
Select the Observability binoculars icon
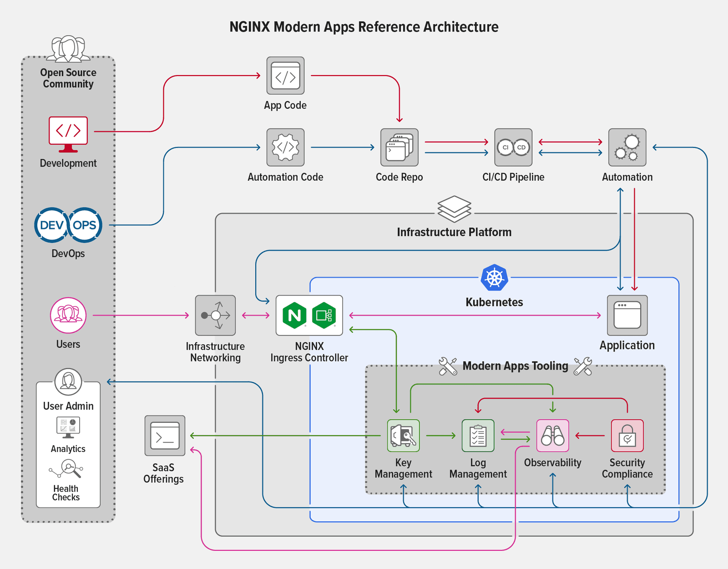point(552,436)
